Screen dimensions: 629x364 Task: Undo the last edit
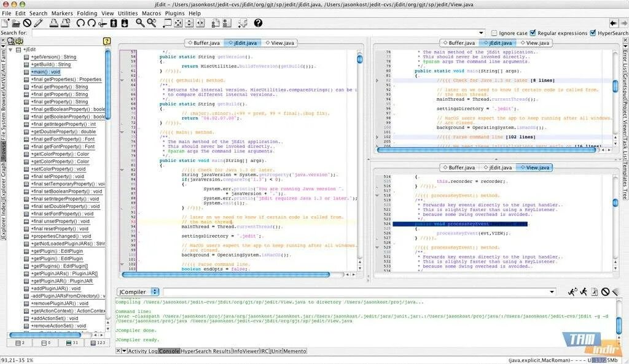tap(80, 23)
